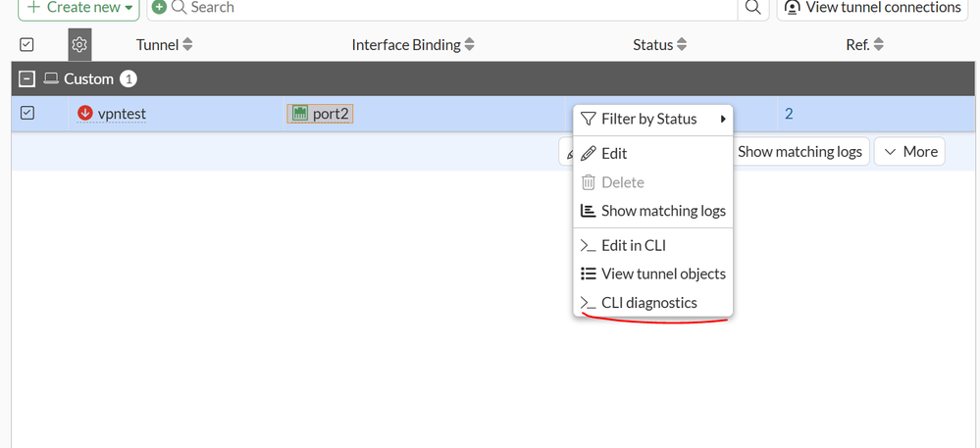Click the column settings gear icon
Image resolution: width=980 pixels, height=448 pixels.
[79, 45]
